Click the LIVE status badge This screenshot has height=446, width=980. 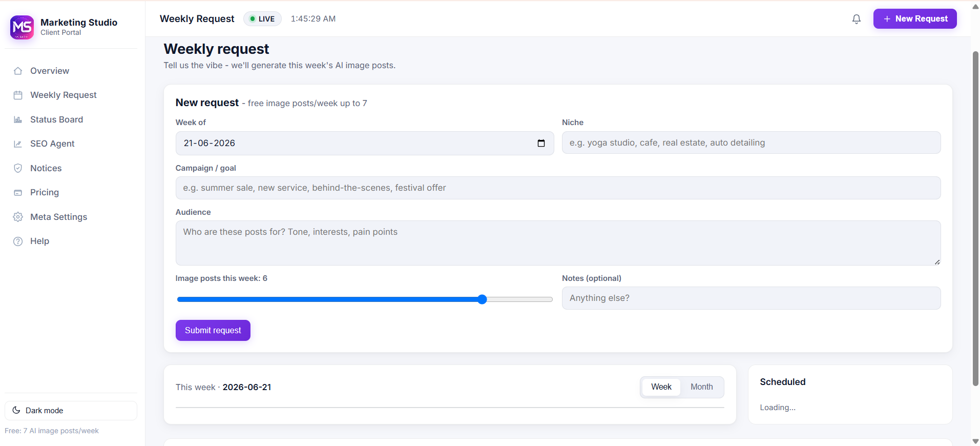pyautogui.click(x=262, y=19)
